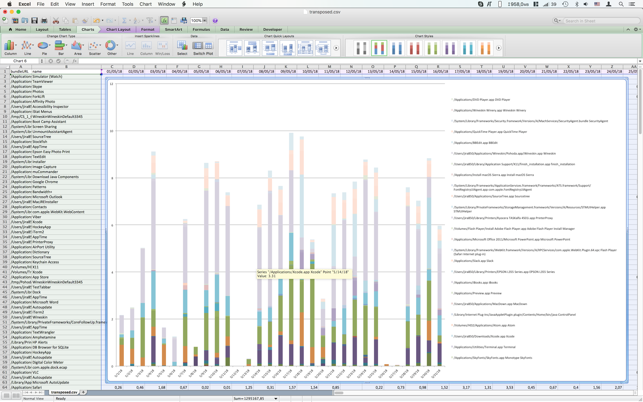This screenshot has width=643, height=402.
Task: Switch to the Data ribbon tab
Action: coord(224,30)
